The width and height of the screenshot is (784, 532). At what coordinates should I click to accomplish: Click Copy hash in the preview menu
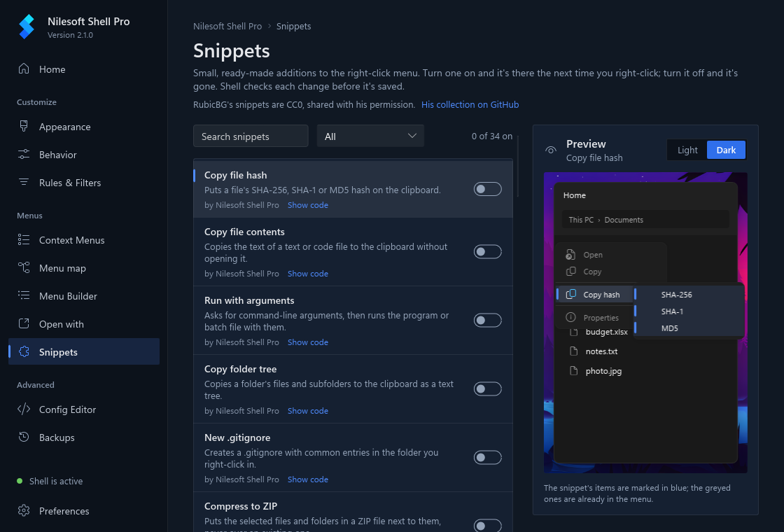(x=595, y=295)
